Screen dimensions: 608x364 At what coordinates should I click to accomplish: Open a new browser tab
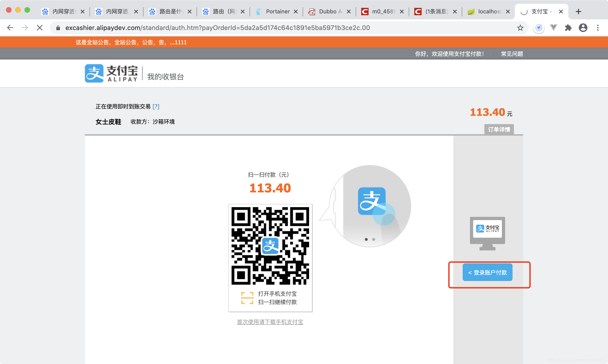[578, 12]
